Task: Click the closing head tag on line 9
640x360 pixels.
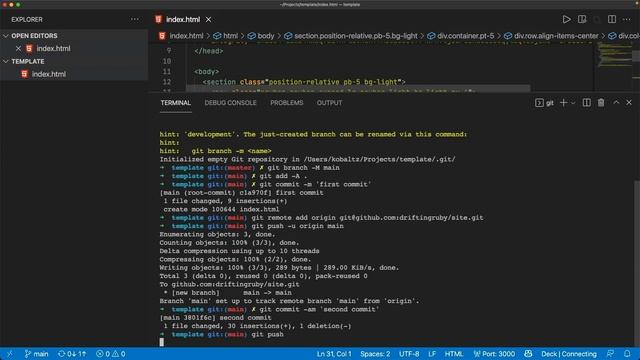Action: click(x=209, y=51)
